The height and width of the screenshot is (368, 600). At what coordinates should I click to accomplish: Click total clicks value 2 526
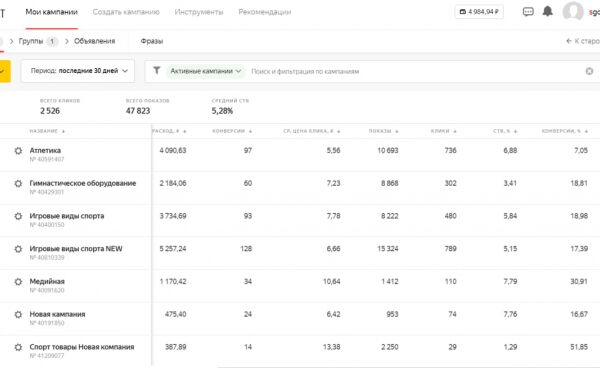50,111
